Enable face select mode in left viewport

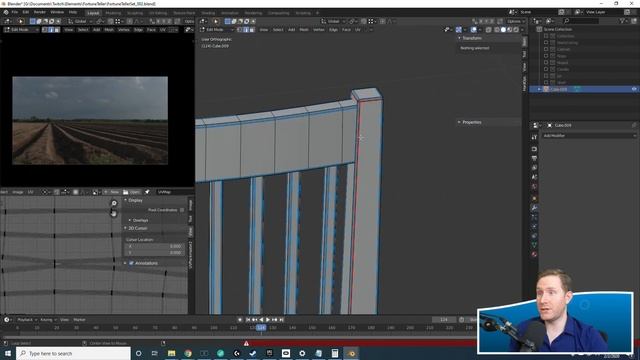(57, 30)
